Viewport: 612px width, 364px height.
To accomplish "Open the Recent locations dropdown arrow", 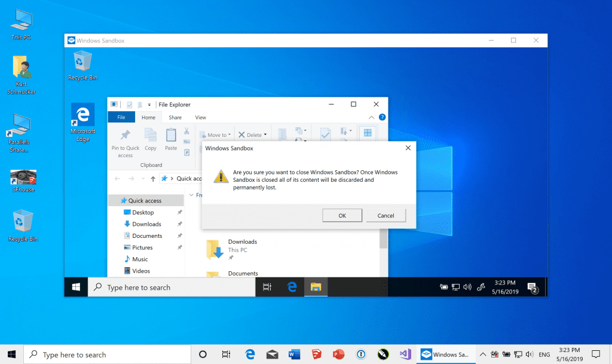I will pos(143,179).
